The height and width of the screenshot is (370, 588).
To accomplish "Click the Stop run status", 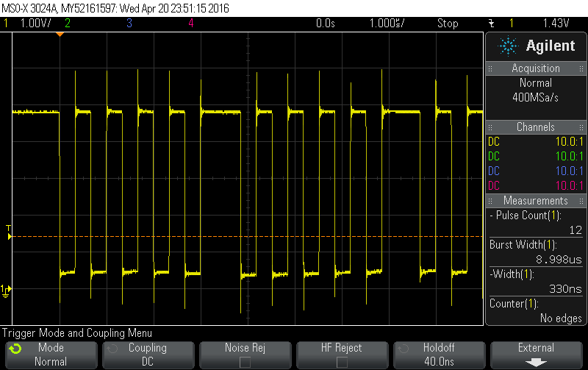I will (448, 23).
